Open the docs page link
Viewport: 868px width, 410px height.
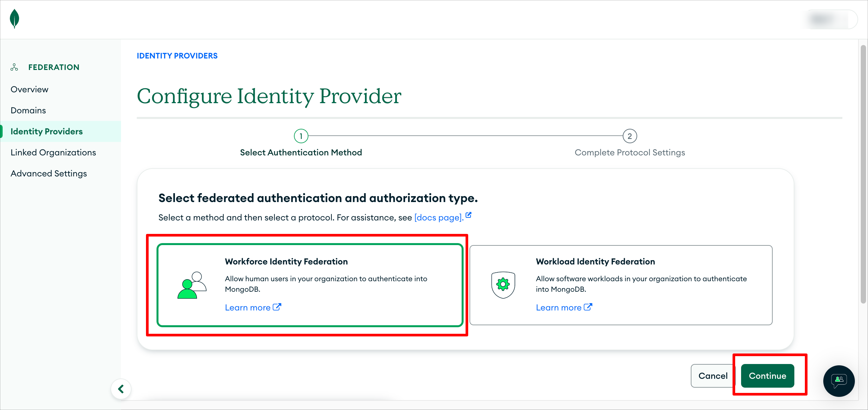[439, 217]
